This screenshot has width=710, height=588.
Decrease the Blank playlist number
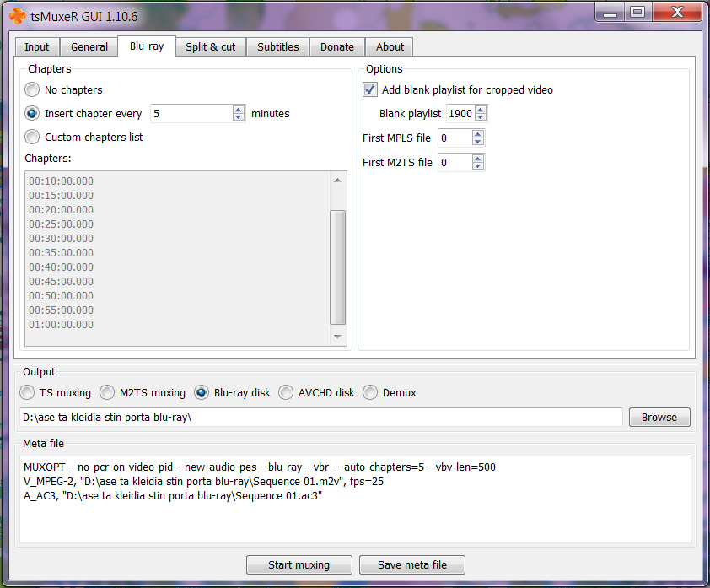[x=481, y=117]
